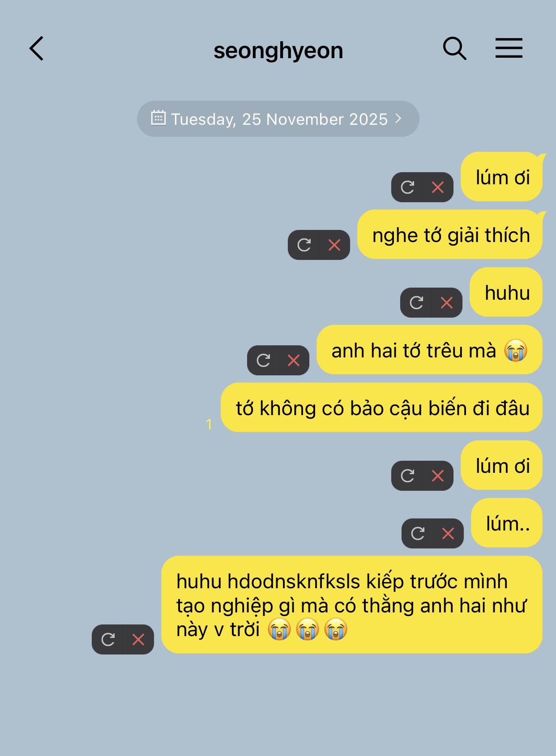Resend the long "huhu hdodnsknfksls" message
Image resolution: width=556 pixels, height=756 pixels.
click(107, 639)
